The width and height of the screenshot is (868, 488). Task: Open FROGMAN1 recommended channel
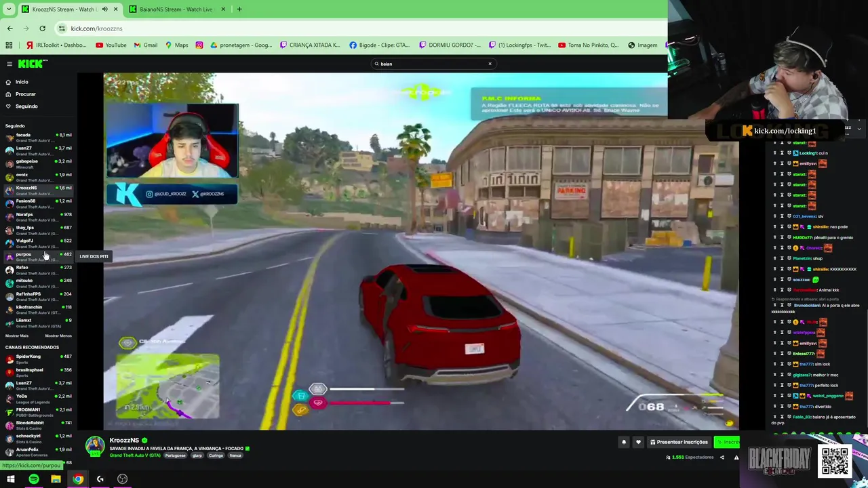coord(38,412)
